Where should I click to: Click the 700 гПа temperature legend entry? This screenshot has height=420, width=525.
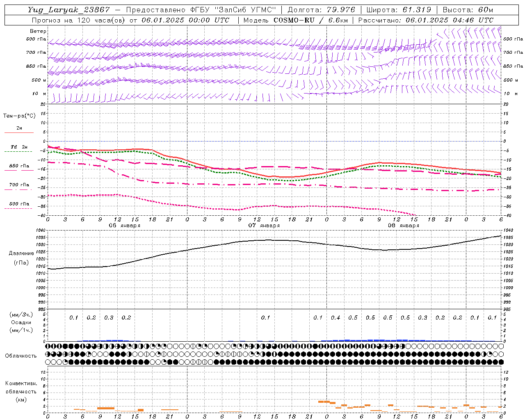19,185
